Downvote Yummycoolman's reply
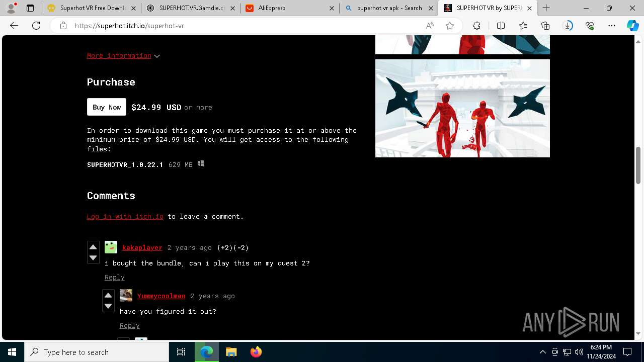The width and height of the screenshot is (644, 362). point(108,306)
